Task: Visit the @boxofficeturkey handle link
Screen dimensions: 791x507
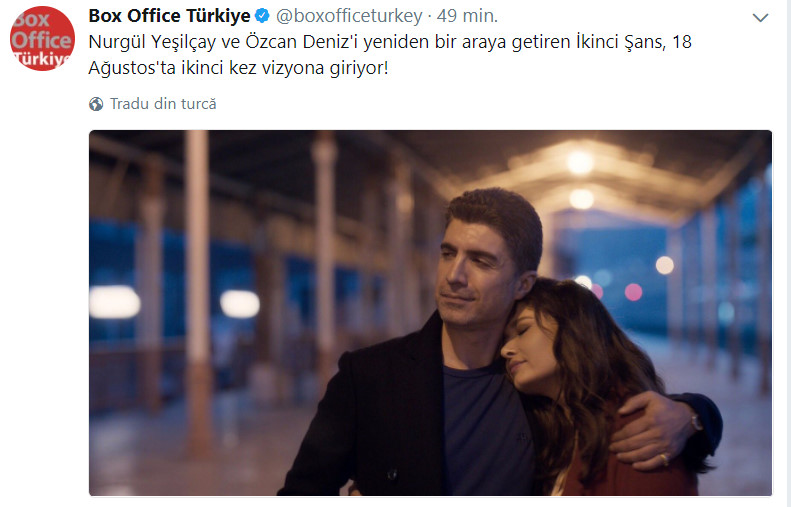Action: 349,16
